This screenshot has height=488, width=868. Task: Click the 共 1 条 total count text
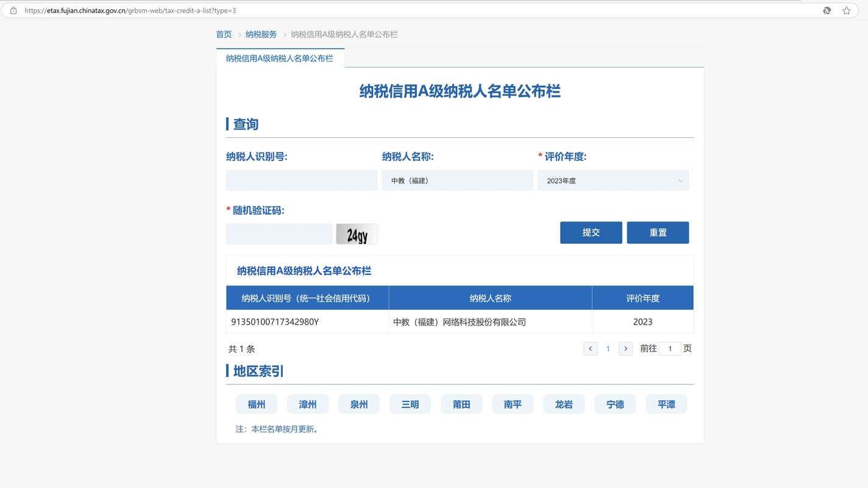coord(241,349)
